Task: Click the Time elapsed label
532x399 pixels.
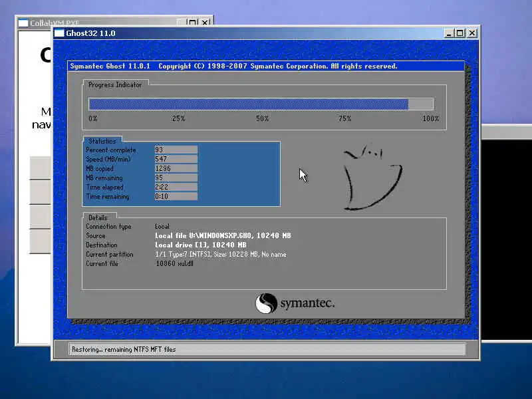Action: 104,188
